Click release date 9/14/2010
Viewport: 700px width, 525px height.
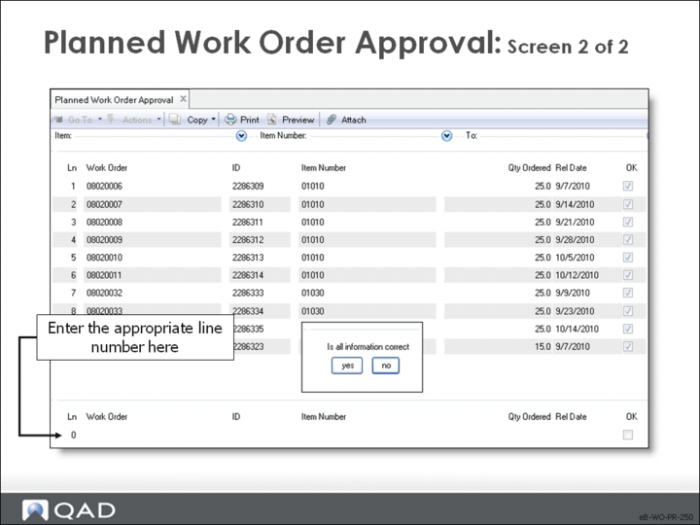[x=575, y=204]
